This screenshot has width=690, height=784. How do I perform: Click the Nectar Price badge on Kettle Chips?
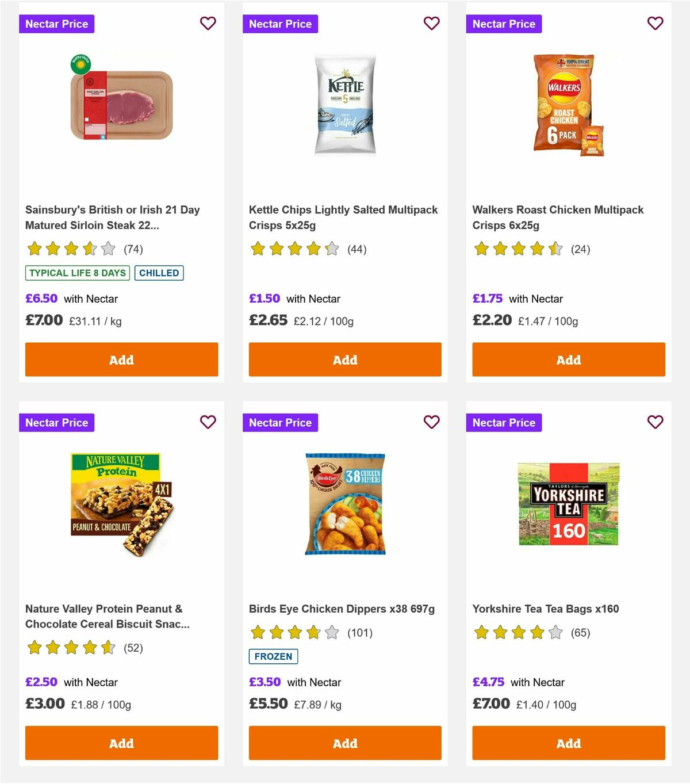click(280, 24)
